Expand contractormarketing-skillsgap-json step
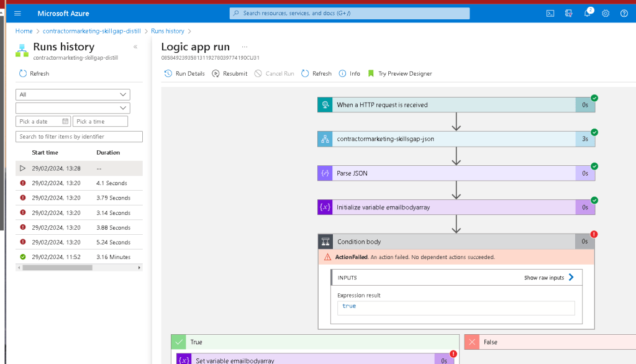 click(456, 139)
